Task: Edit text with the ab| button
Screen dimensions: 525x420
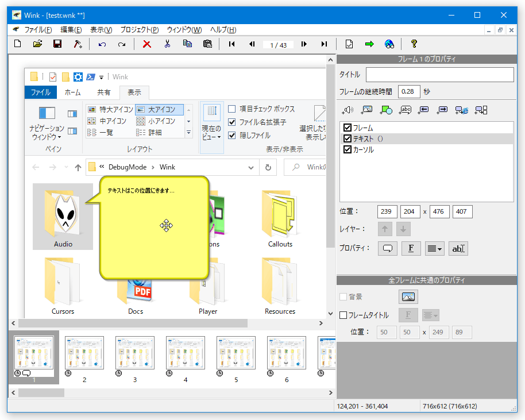Action: tap(458, 249)
